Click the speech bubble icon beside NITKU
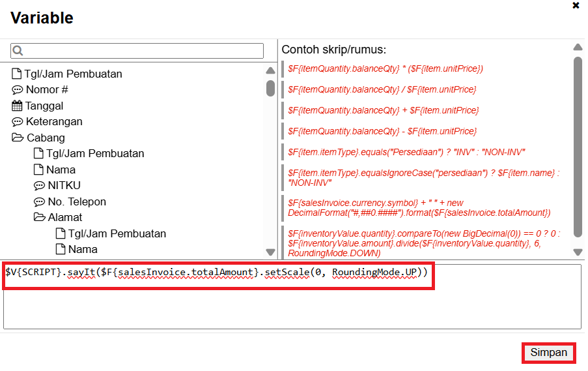The height and width of the screenshot is (371, 588). point(39,186)
